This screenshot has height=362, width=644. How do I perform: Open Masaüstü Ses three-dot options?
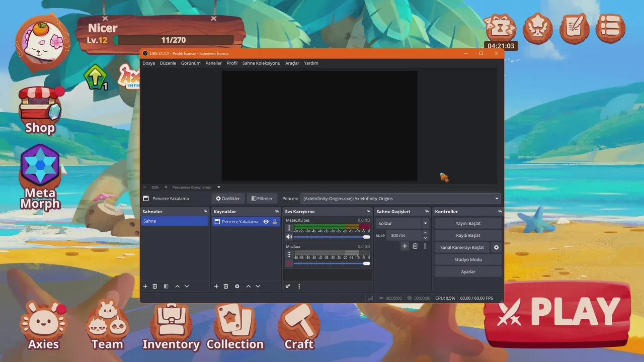pos(289,228)
